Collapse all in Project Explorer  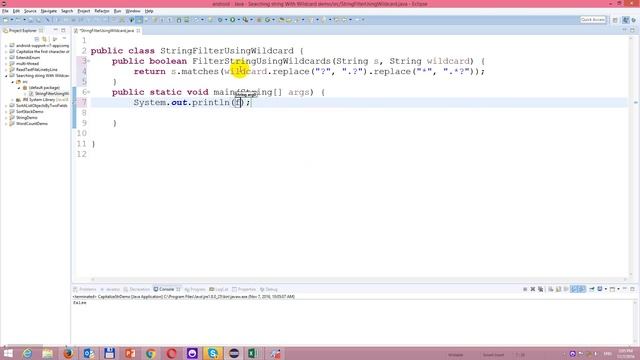37,39
